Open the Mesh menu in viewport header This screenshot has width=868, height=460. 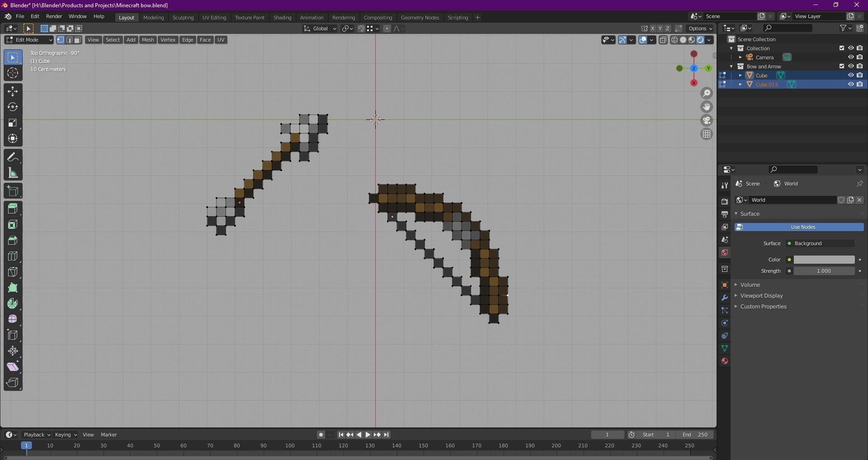[x=148, y=40]
